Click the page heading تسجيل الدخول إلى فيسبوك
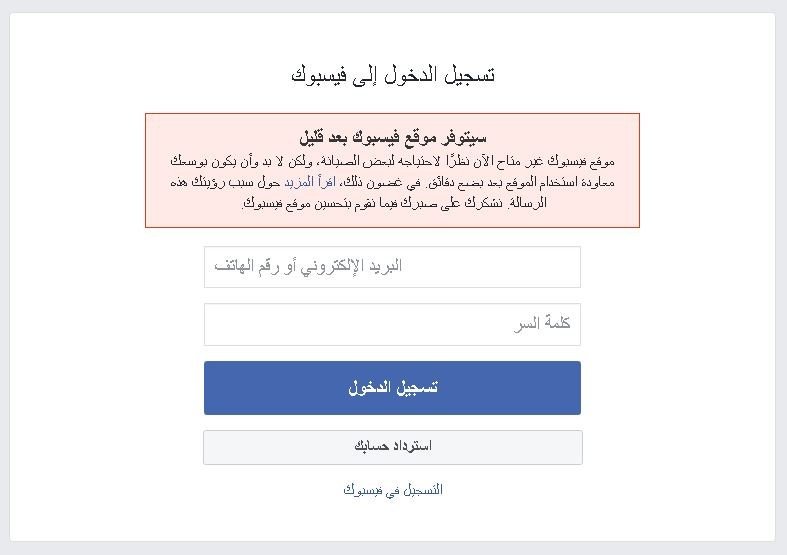This screenshot has height=555, width=787. (392, 75)
